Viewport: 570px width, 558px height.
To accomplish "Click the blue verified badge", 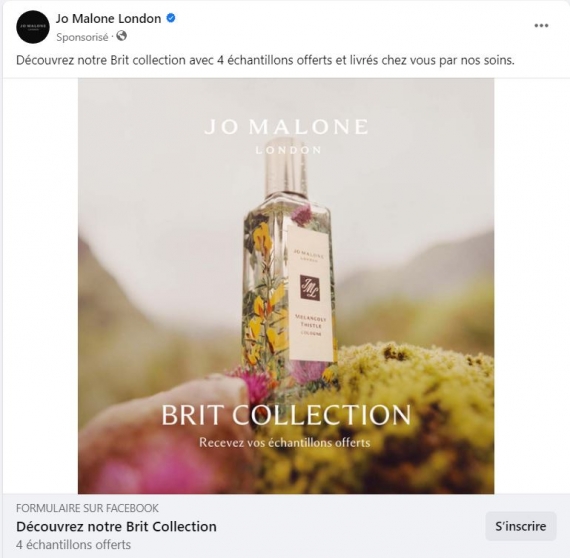I will (x=171, y=18).
